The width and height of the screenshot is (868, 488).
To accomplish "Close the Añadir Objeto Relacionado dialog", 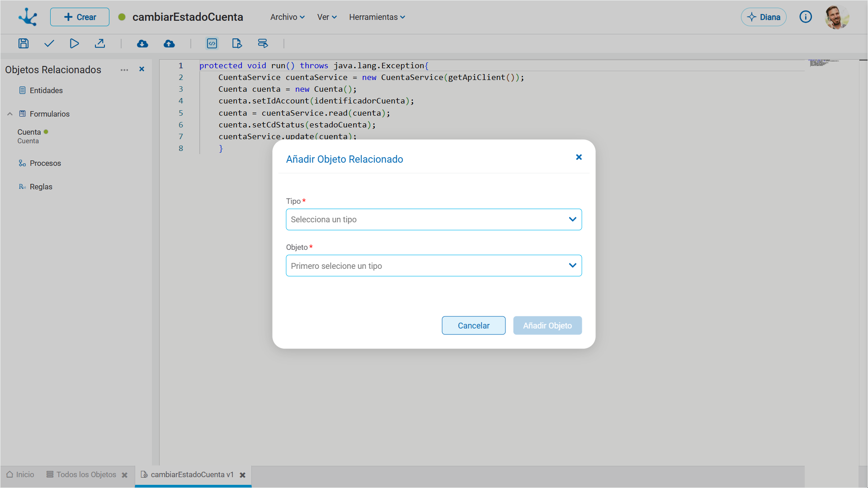I will click(579, 157).
